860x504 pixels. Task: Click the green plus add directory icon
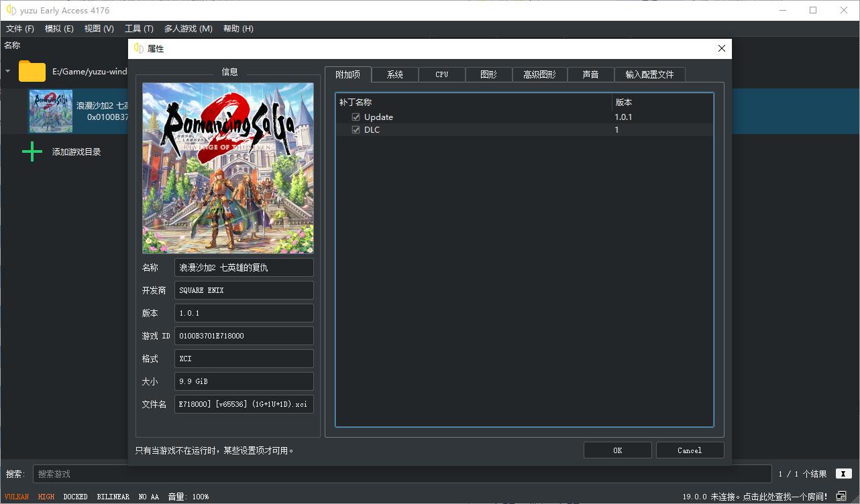(x=32, y=152)
